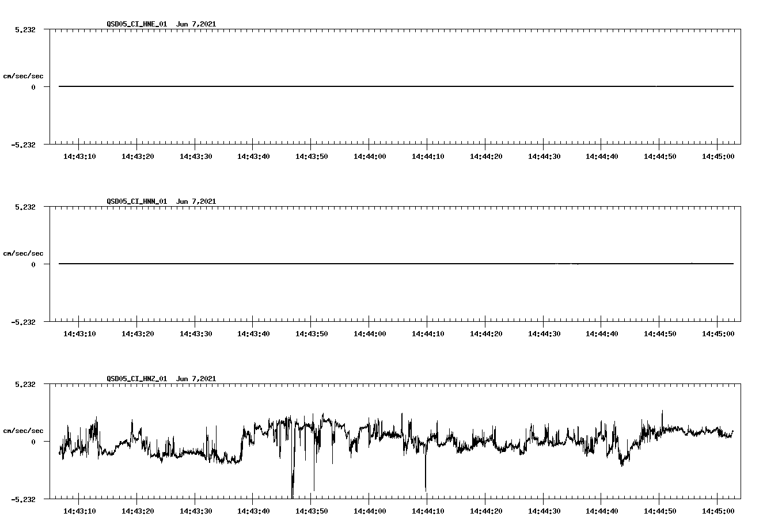Click the QSD05_CI_HNE_01 plot title
Image resolution: width=782 pixels, height=532 pixels.
[x=161, y=24]
